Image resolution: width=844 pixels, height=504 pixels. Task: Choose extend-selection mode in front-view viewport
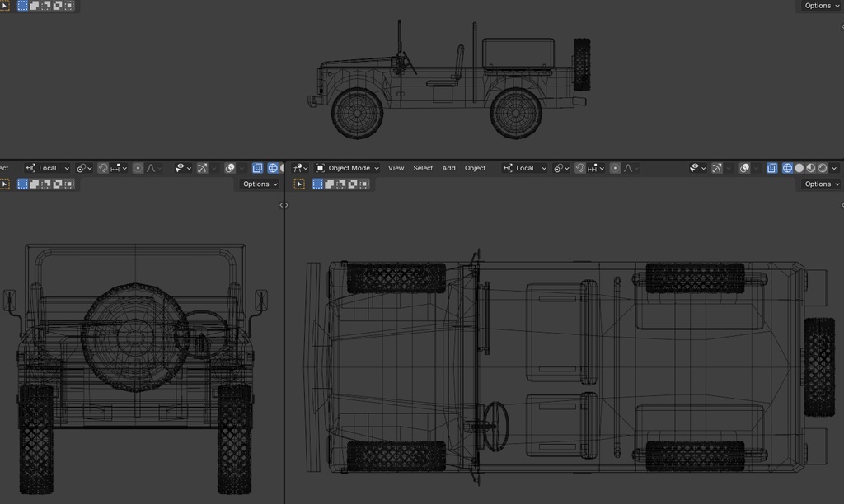point(35,184)
